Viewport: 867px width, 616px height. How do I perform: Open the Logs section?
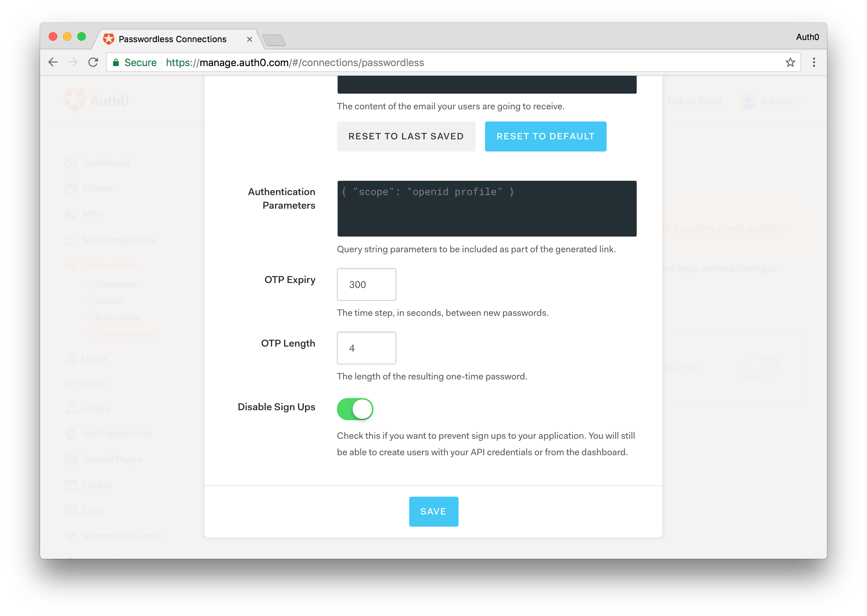pos(92,511)
